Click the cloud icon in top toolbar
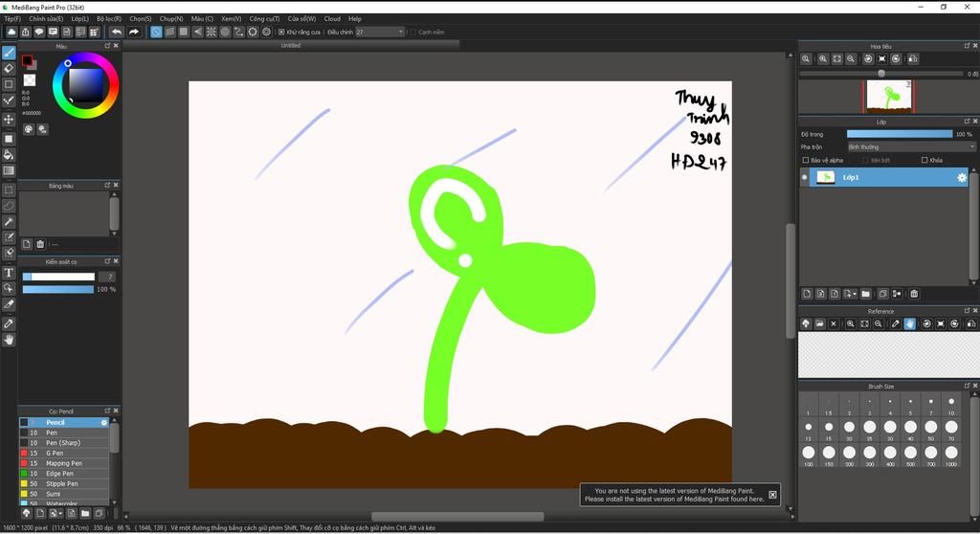This screenshot has height=534, width=980. click(x=11, y=32)
